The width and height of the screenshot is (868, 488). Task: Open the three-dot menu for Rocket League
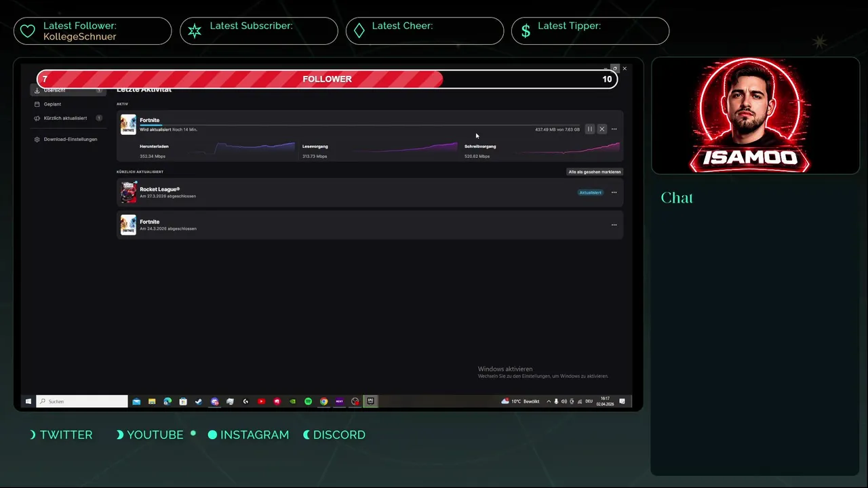pyautogui.click(x=614, y=192)
